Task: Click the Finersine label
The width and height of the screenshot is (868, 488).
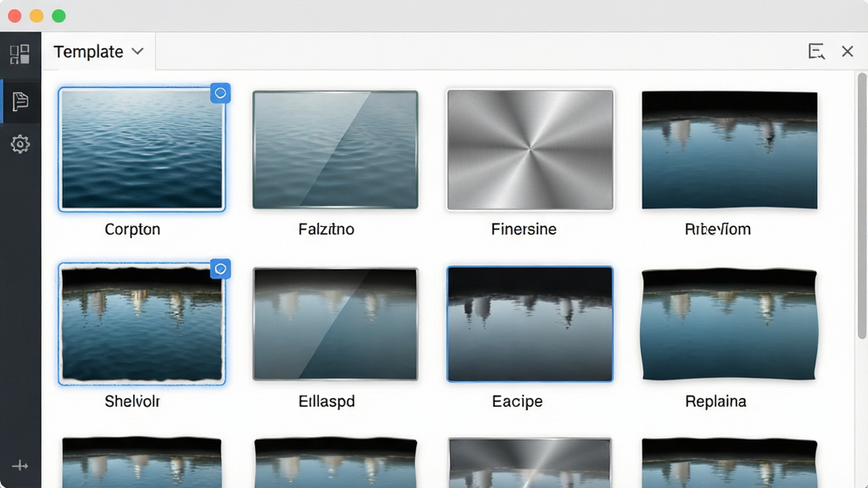Action: pyautogui.click(x=524, y=229)
